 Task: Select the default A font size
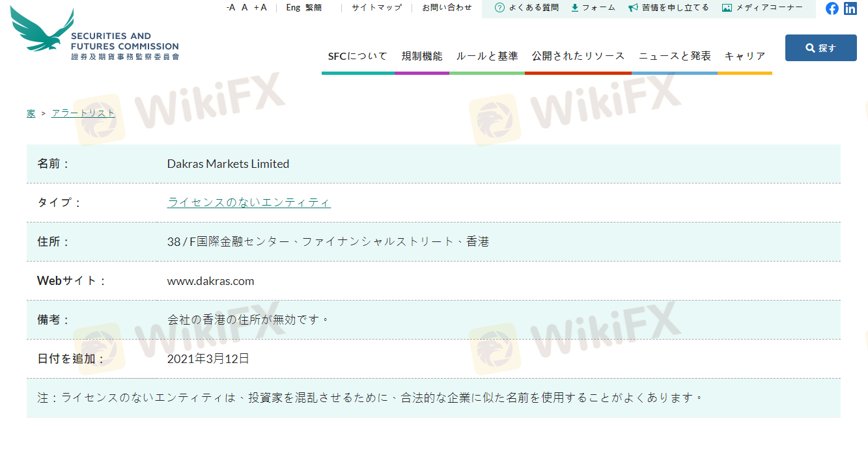pyautogui.click(x=245, y=8)
